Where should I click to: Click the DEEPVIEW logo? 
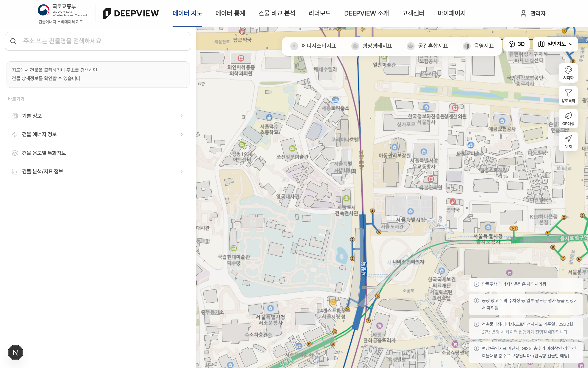(x=131, y=13)
